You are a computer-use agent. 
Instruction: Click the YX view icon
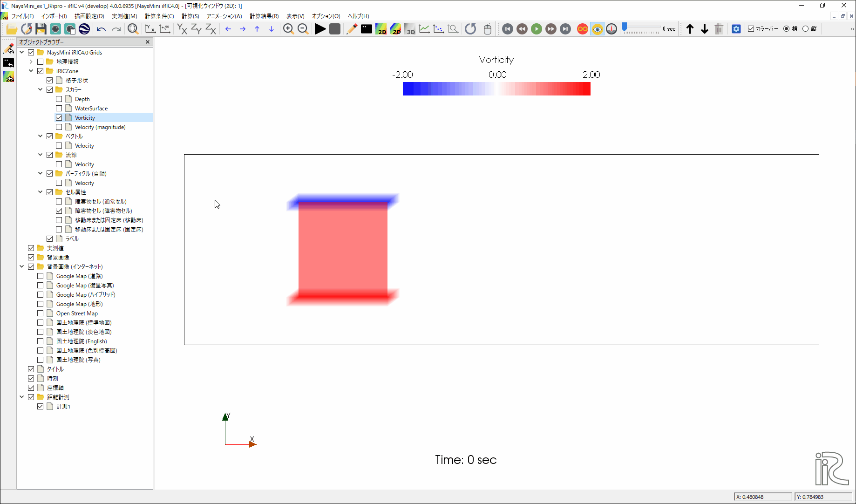(182, 29)
